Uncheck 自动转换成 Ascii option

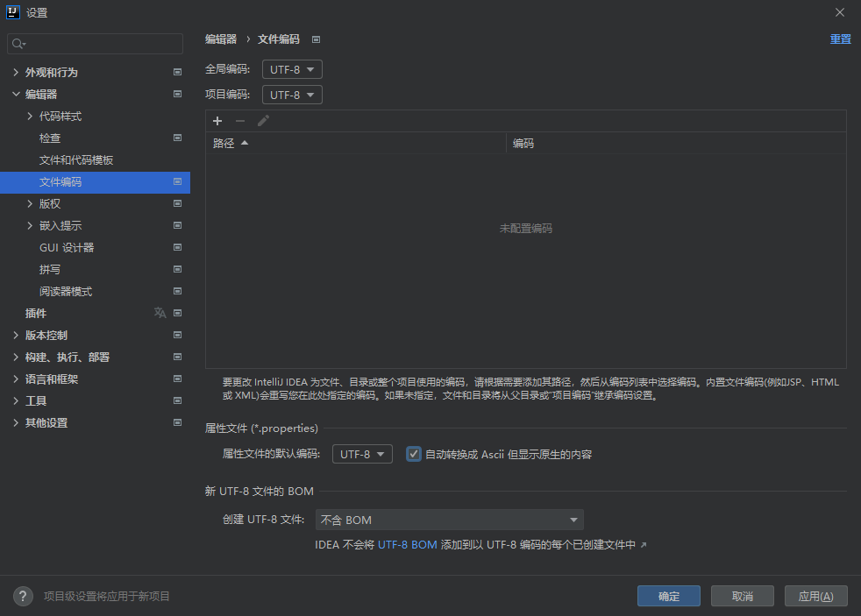point(413,454)
